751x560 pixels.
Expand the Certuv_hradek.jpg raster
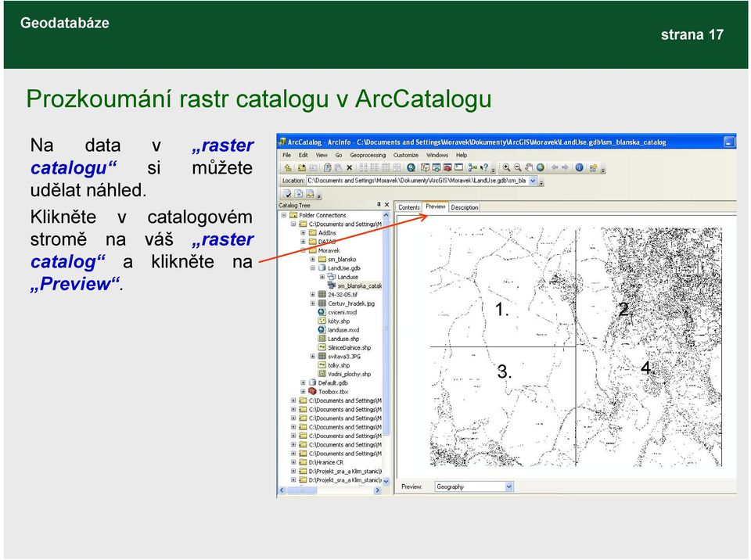click(x=313, y=303)
